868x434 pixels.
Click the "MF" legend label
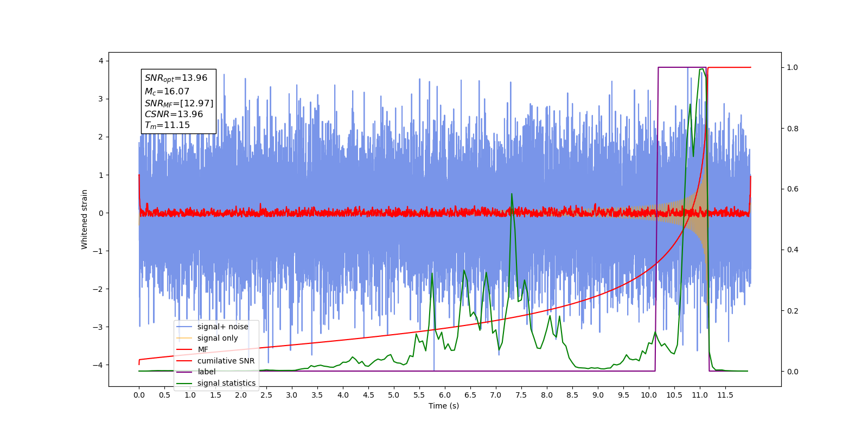click(203, 349)
